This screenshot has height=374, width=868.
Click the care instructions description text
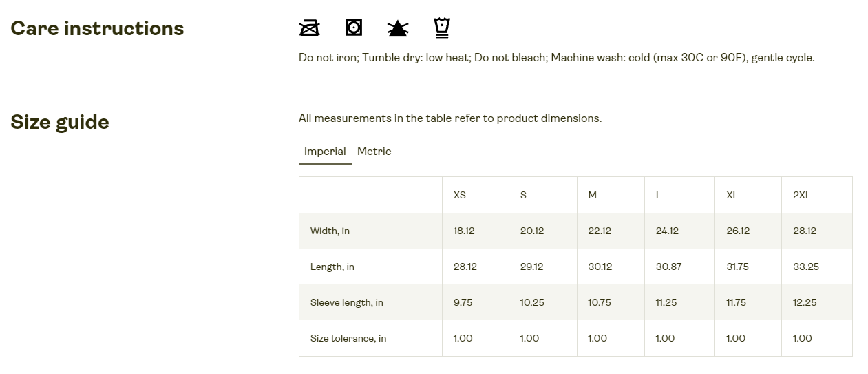[x=557, y=58]
